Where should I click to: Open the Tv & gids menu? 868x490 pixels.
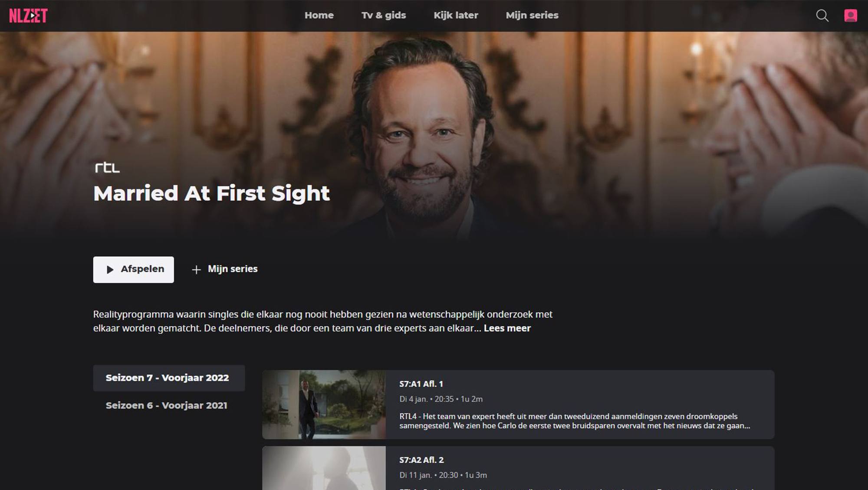pos(384,15)
